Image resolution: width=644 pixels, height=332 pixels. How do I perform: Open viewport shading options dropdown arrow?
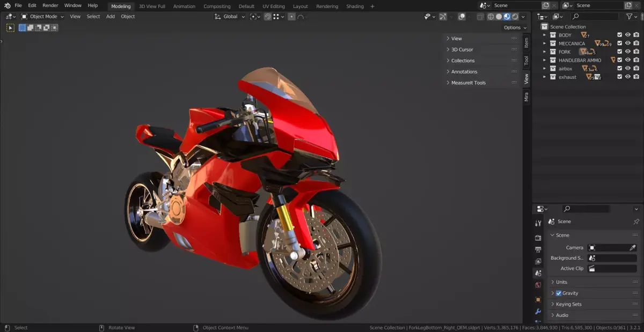(x=523, y=17)
